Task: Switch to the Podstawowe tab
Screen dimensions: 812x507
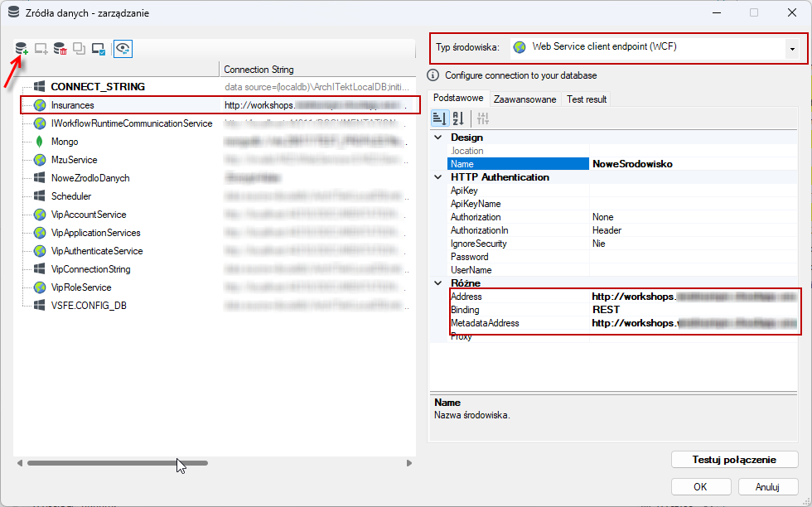Action: click(x=458, y=98)
